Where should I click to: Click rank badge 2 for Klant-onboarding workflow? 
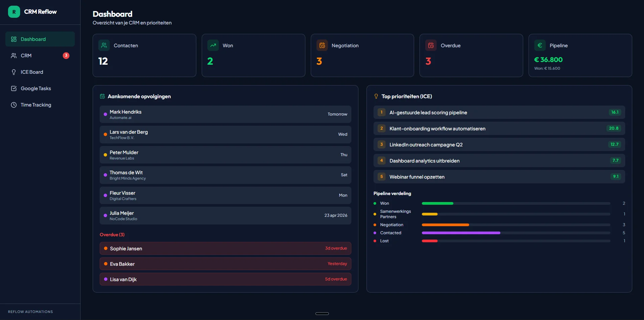382,128
